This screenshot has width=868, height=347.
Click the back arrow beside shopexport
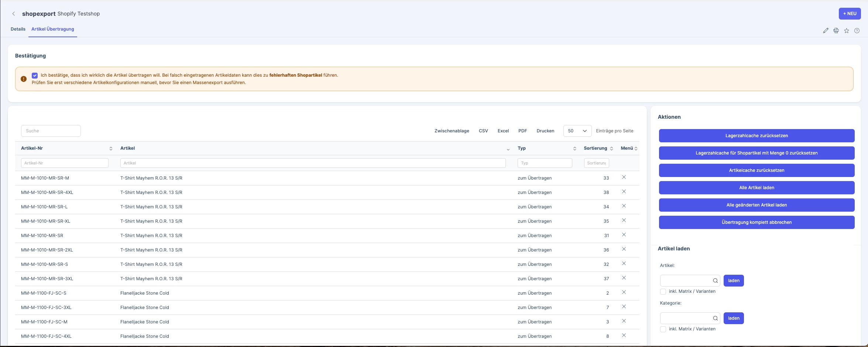click(x=14, y=14)
